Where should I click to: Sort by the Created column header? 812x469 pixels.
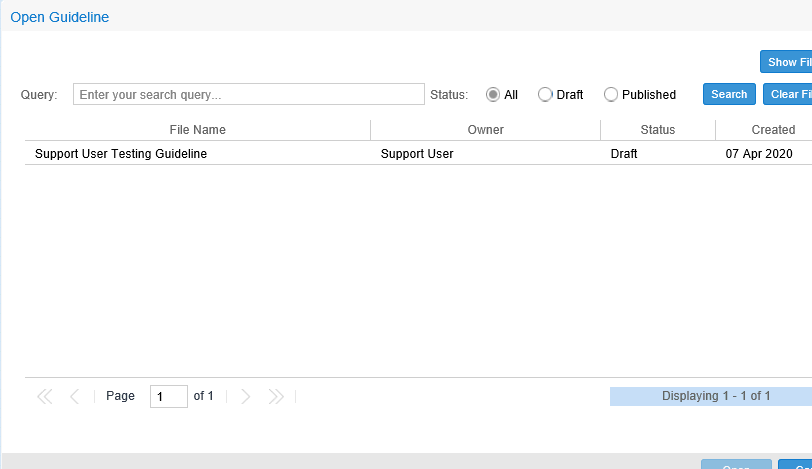click(x=772, y=130)
